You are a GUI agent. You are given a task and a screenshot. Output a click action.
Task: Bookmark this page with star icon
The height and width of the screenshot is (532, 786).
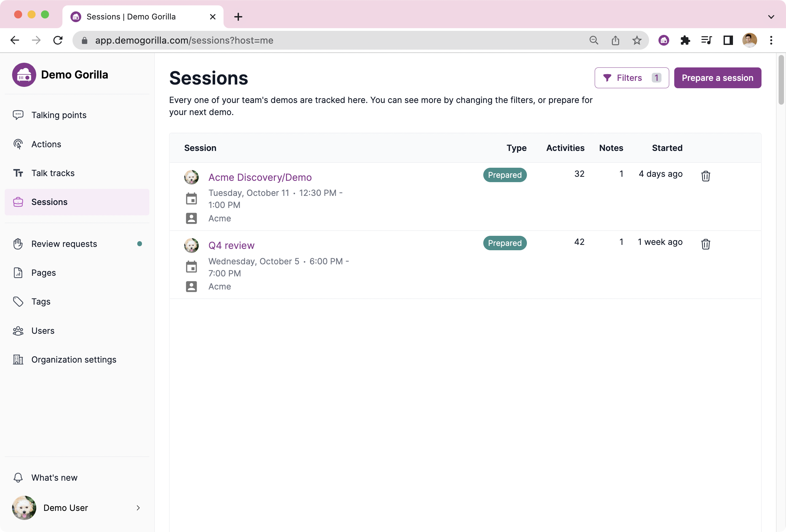[637, 41]
